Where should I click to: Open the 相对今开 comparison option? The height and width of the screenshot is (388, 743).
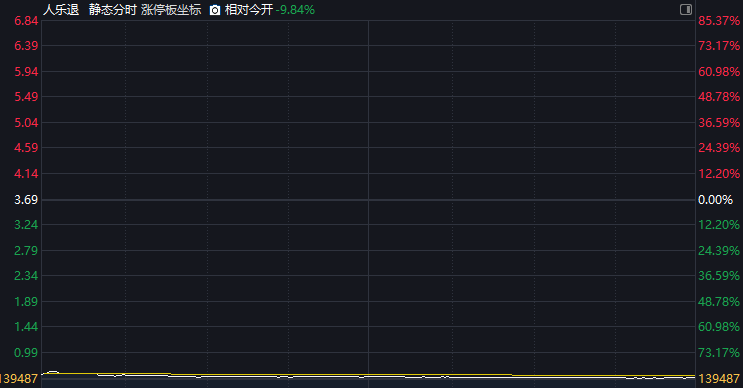[249, 9]
